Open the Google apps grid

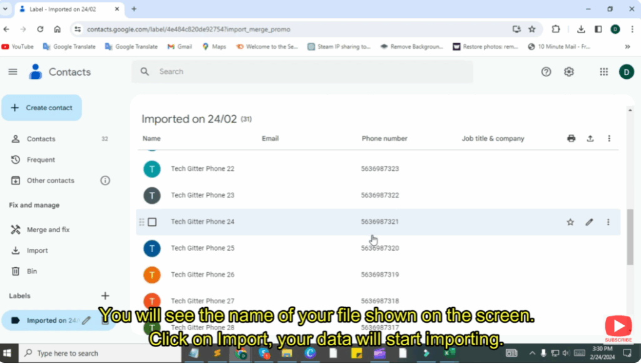click(x=603, y=72)
